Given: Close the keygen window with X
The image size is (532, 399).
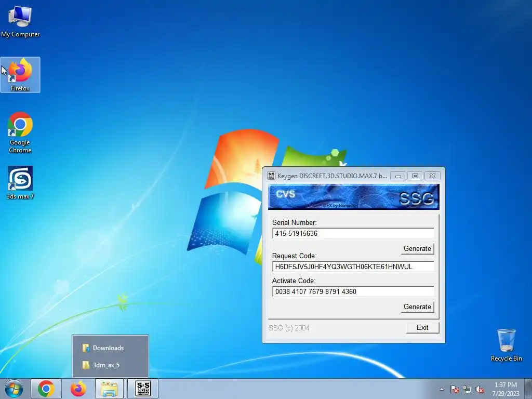Looking at the screenshot, I should click(x=432, y=176).
